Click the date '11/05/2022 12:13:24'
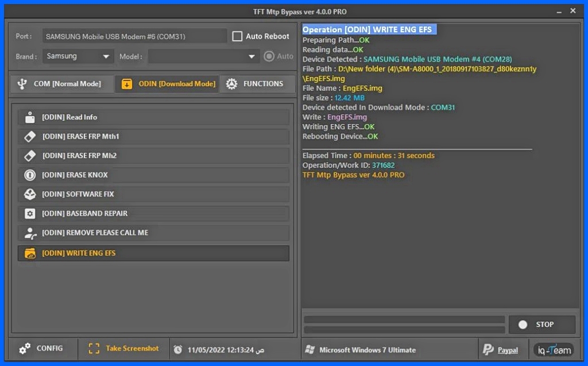The width and height of the screenshot is (588, 366). click(x=220, y=350)
